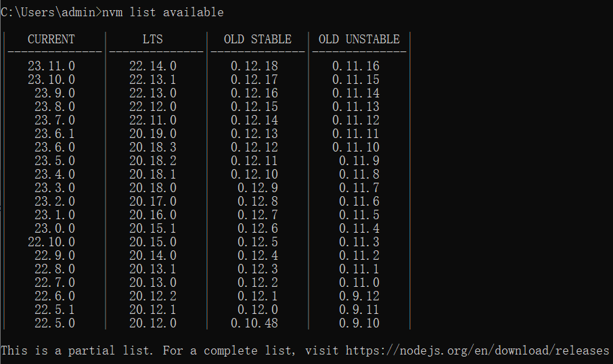This screenshot has height=364, width=613.
Task: Click the C:\Users\admin prompt path
Action: click(x=49, y=12)
